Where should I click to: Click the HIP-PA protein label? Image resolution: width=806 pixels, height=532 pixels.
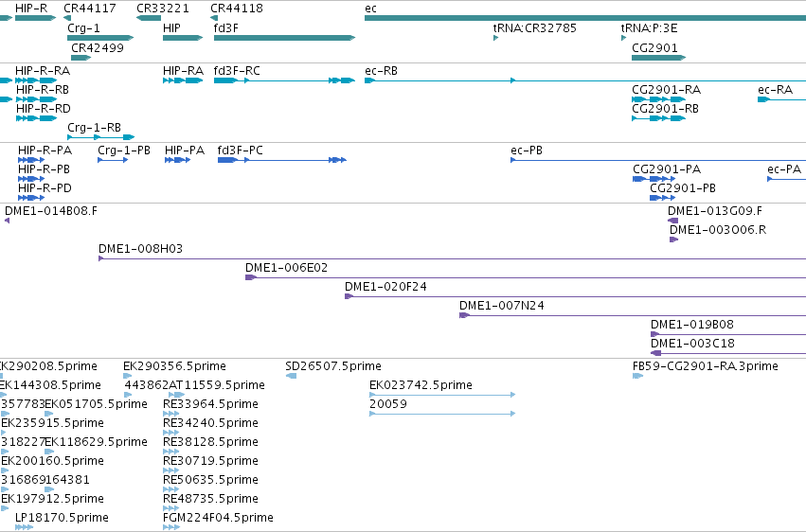click(x=185, y=150)
